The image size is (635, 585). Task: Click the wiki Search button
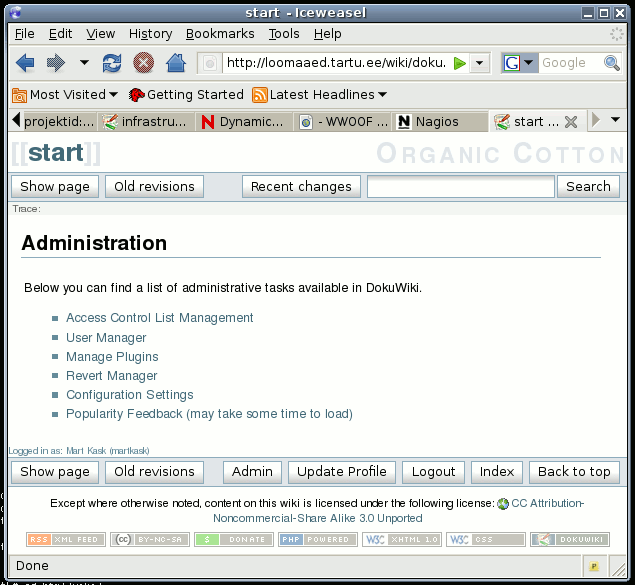coord(588,187)
